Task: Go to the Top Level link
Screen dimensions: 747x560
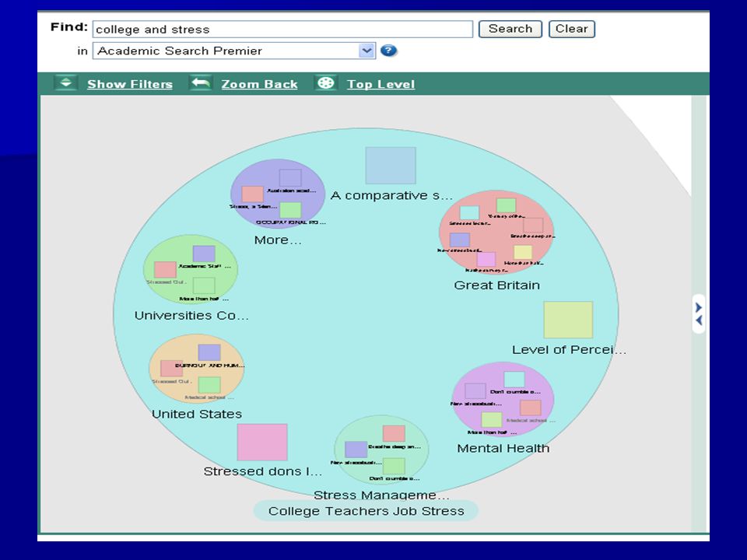Action: (381, 84)
